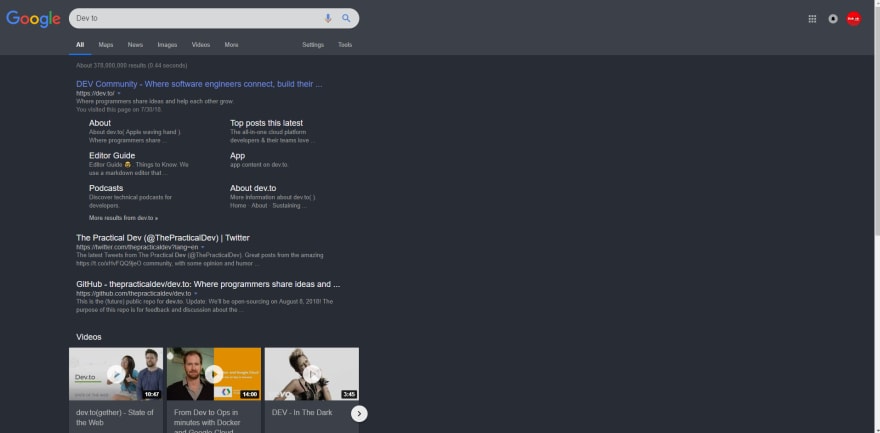
Task: Open the Google apps grid
Action: 812,19
